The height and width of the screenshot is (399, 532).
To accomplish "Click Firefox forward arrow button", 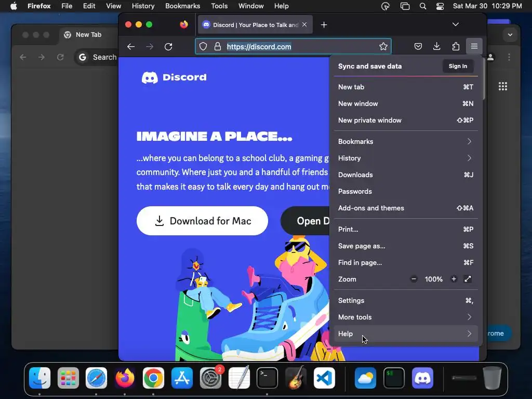I will pyautogui.click(x=150, y=46).
